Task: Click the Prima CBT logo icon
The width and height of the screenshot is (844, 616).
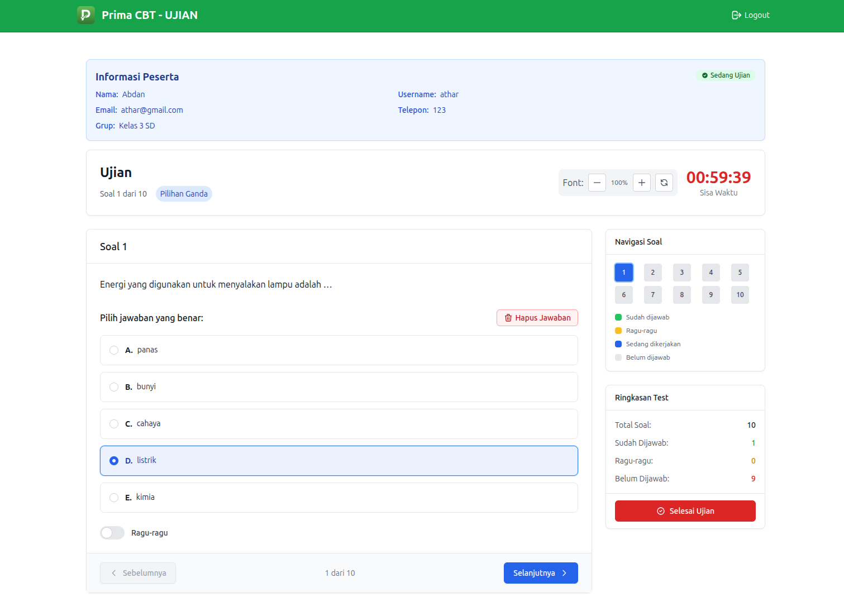Action: [85, 15]
